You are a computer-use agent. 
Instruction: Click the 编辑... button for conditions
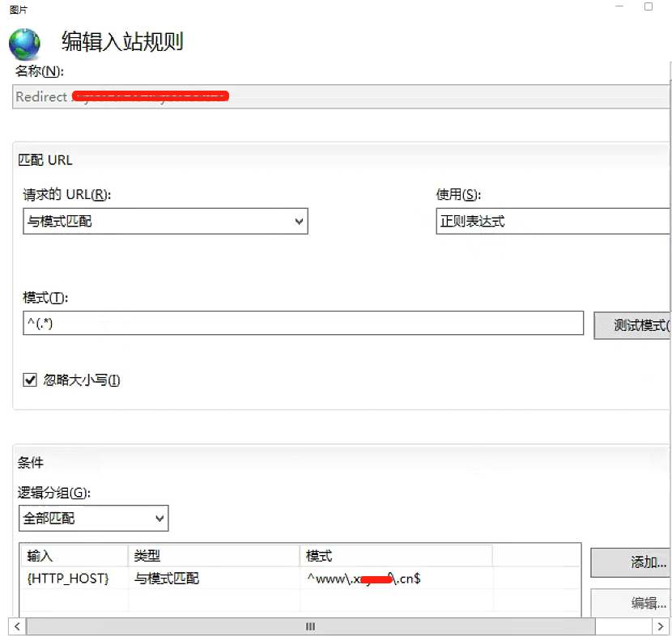632,603
